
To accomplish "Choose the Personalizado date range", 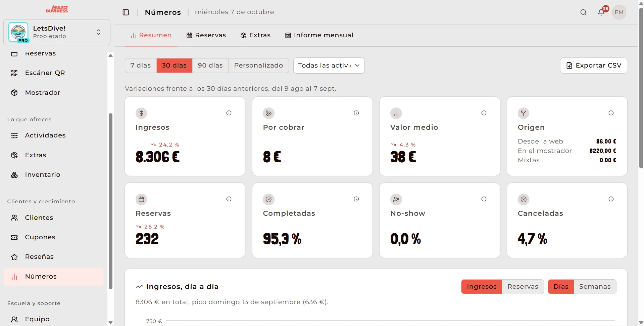I will [x=258, y=66].
